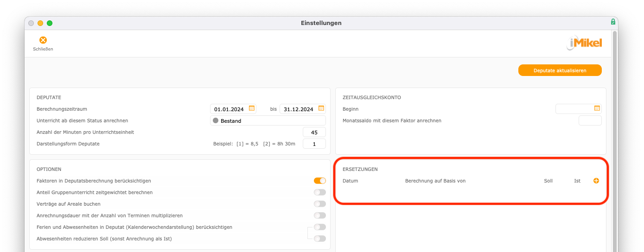Click the yellow minimize window button
Screen dimensions: 644x252
[x=40, y=23]
